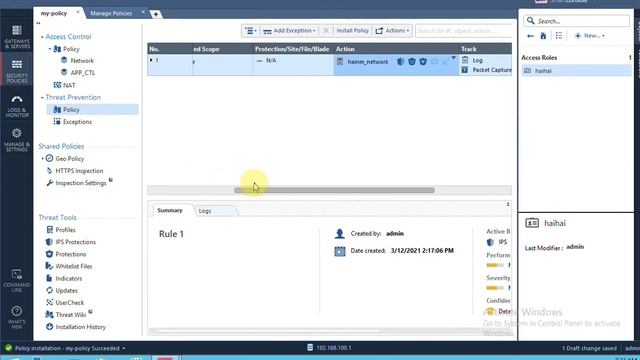Open Command Line tool

click(x=17, y=280)
